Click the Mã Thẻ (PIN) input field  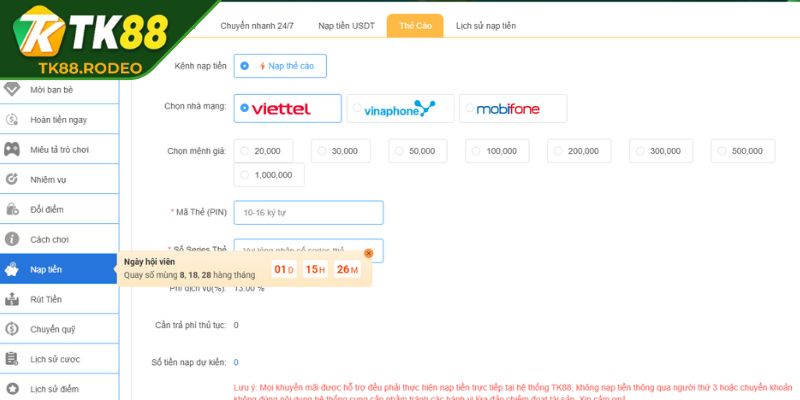click(308, 213)
